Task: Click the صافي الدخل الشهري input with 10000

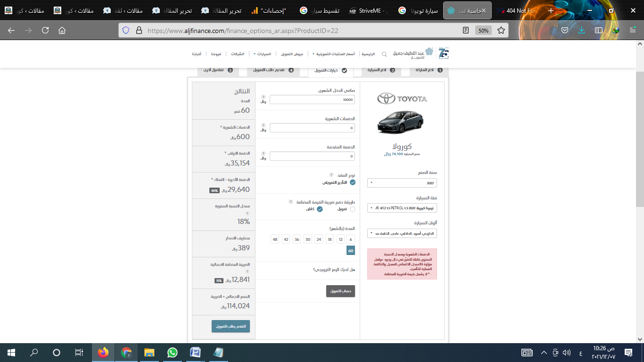Action: point(312,99)
